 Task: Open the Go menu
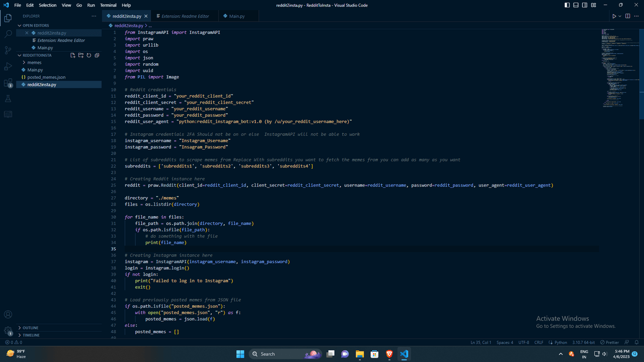(79, 5)
